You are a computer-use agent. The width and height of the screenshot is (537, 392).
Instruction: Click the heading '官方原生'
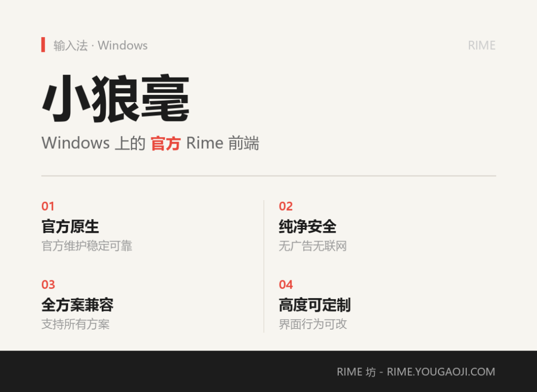[x=70, y=226]
